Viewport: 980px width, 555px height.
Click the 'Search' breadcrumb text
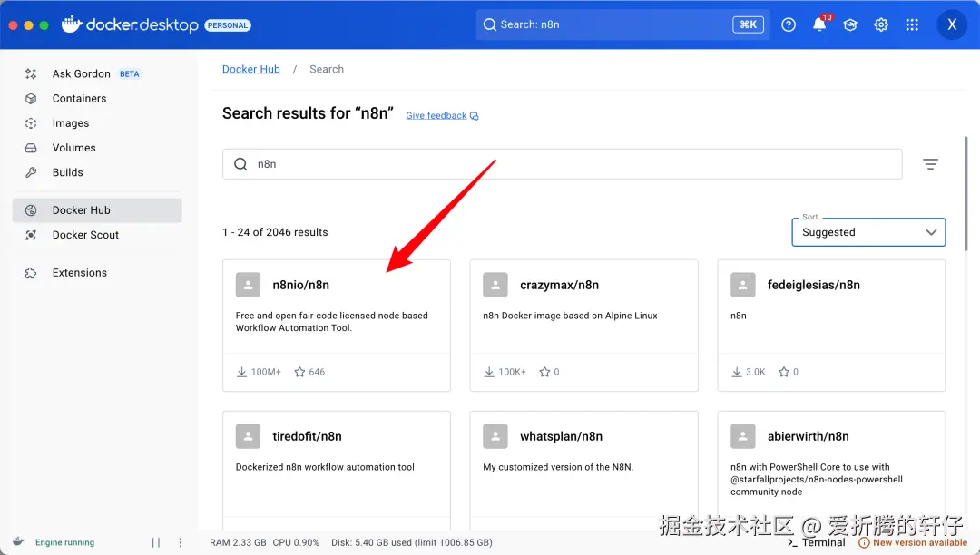click(327, 69)
